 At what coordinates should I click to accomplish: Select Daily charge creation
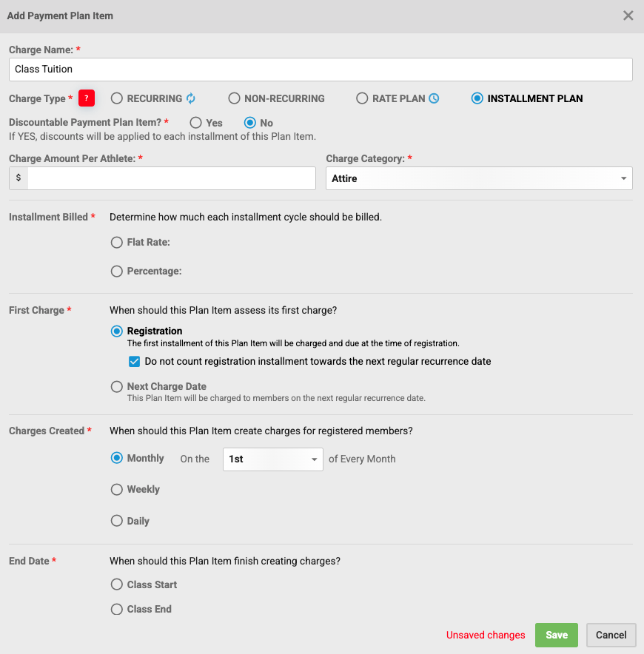coord(117,521)
